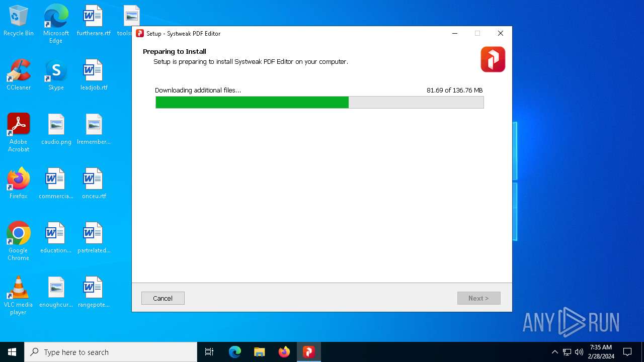Select the furtherare.rtf desktop file
Image resolution: width=644 pixels, height=362 pixels.
(94, 21)
